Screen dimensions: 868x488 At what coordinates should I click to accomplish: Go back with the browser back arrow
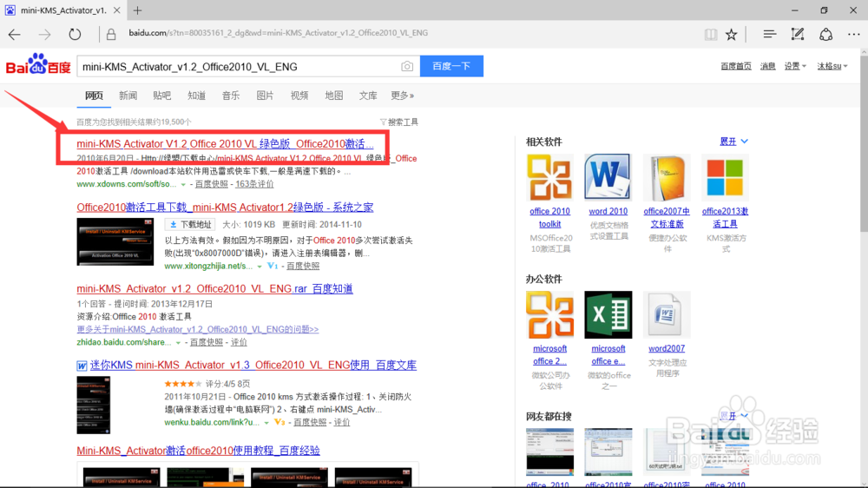[x=15, y=35]
